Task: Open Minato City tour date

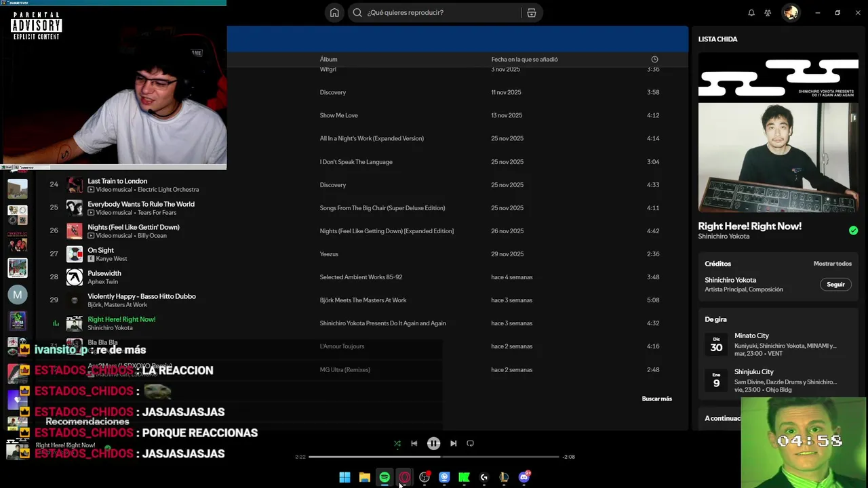Action: (x=778, y=344)
